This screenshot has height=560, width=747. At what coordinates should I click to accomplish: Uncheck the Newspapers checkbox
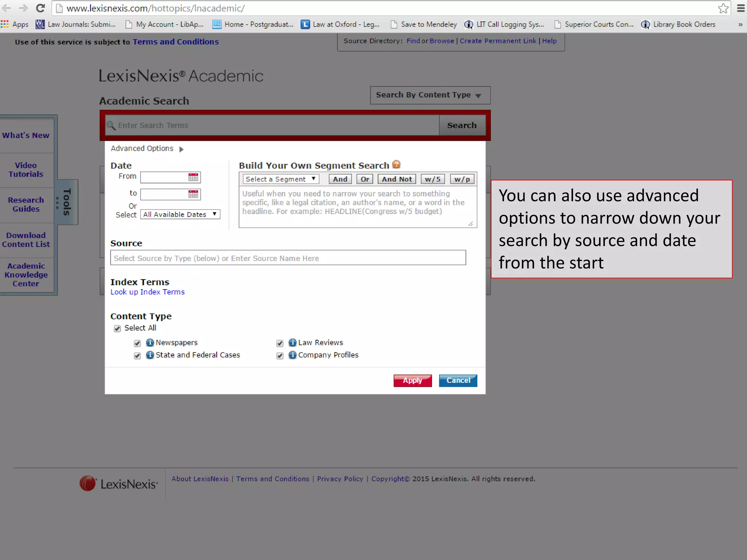pyautogui.click(x=137, y=343)
